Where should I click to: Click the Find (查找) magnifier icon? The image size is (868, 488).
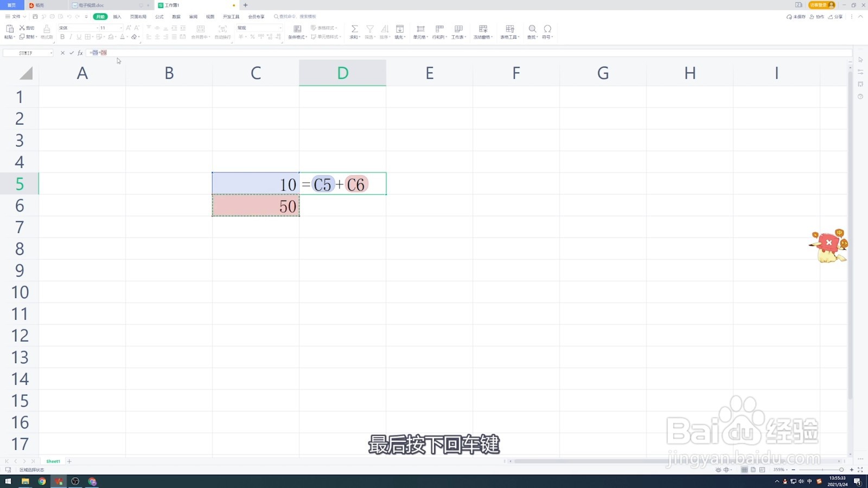point(532,29)
